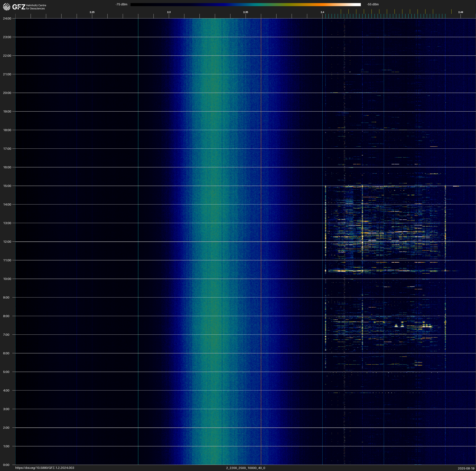Click the -55 dBm colorbar label
Image resolution: width=476 pixels, height=471 pixels.
[x=373, y=4]
